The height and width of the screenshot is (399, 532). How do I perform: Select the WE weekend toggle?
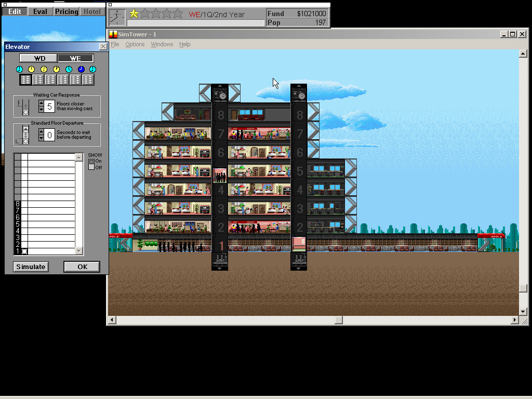coord(75,58)
